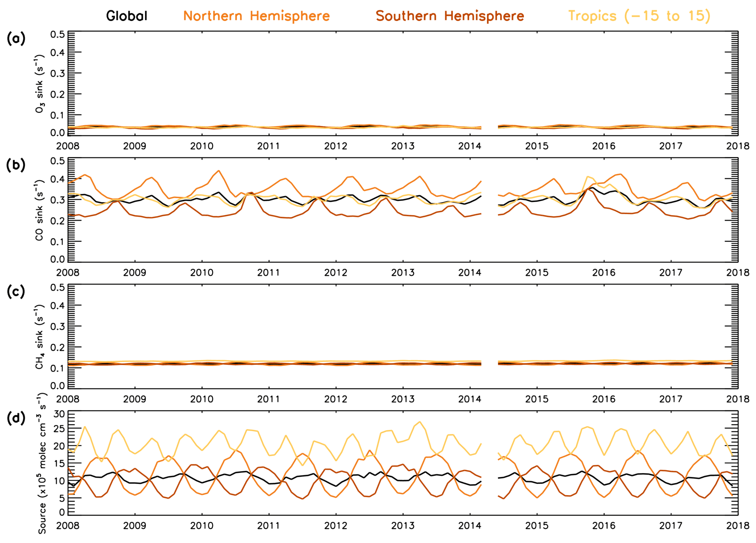Viewport: 756px width, 543px height.
Task: Click 2009 tick label under panel (d)
Action: [x=135, y=526]
